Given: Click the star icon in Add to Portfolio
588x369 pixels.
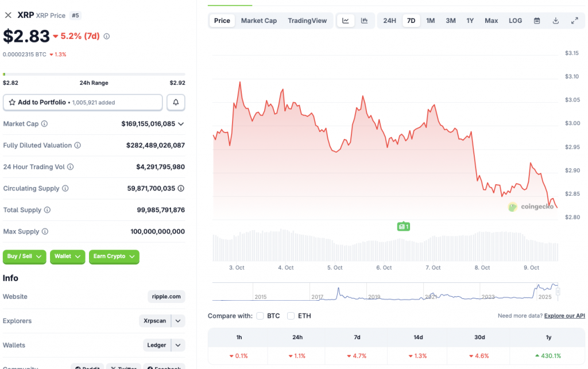Looking at the screenshot, I should (11, 102).
